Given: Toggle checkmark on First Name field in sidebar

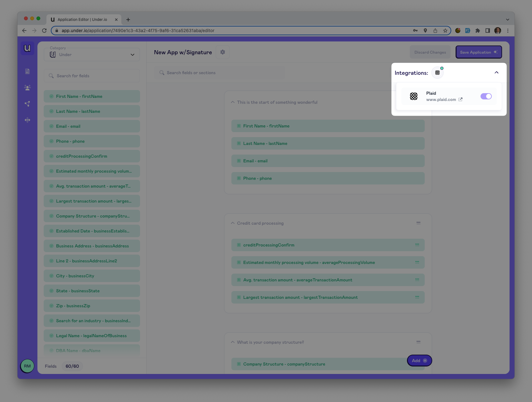Looking at the screenshot, I should [51, 96].
